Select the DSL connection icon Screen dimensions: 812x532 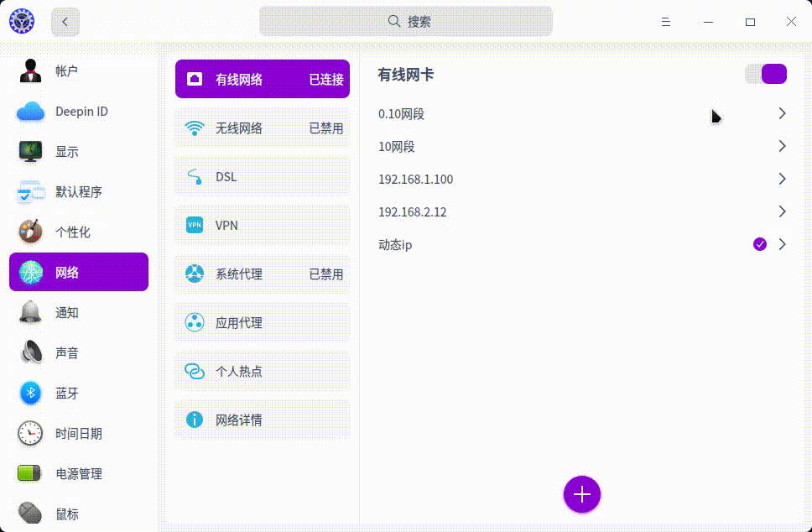tap(195, 176)
